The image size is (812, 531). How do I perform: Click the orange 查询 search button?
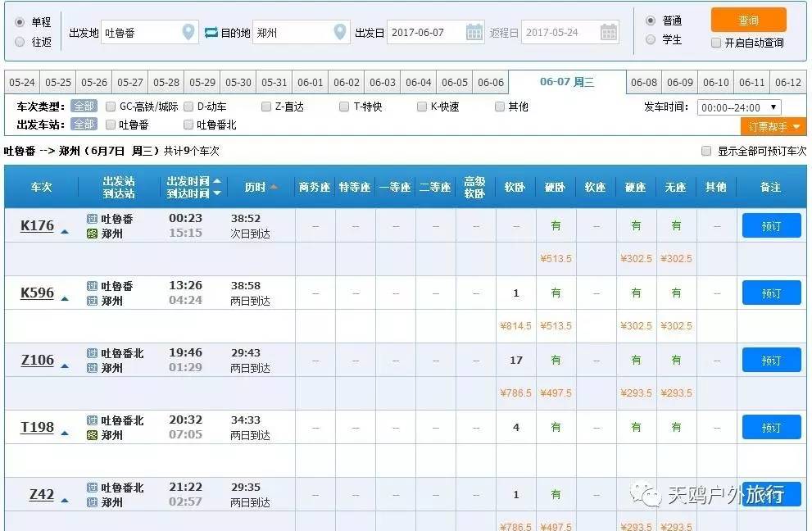(x=748, y=20)
